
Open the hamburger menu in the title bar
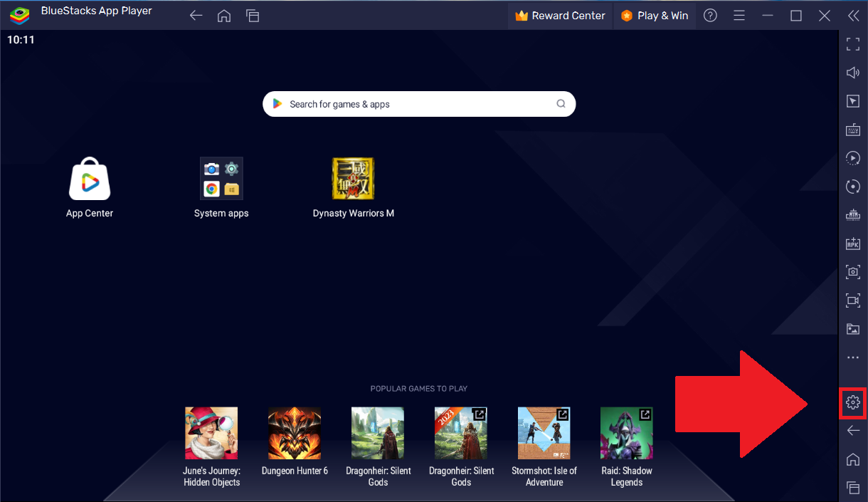739,16
